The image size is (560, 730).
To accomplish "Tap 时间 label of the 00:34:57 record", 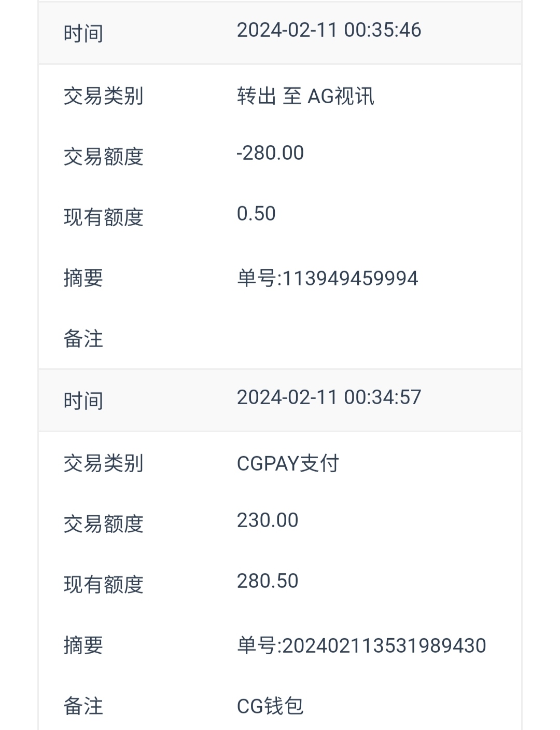I will [83, 401].
